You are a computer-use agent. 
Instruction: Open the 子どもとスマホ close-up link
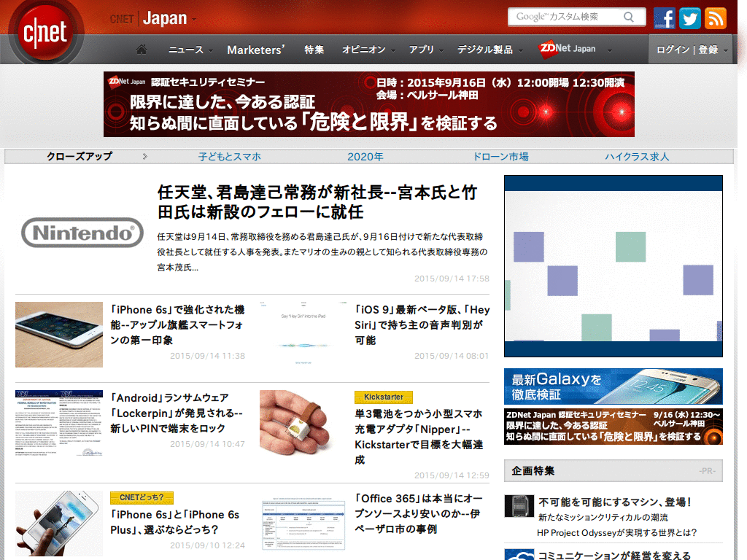pyautogui.click(x=230, y=157)
